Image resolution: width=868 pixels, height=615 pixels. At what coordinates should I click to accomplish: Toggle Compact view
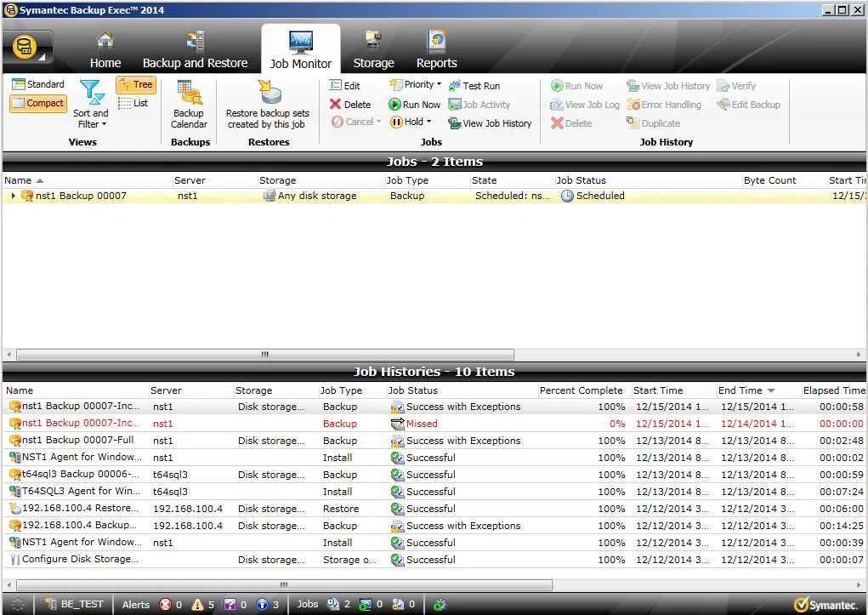[38, 103]
